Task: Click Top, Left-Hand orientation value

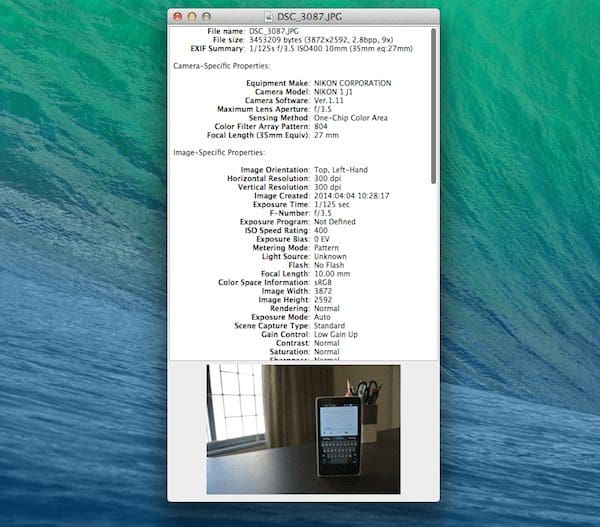Action: (x=341, y=170)
